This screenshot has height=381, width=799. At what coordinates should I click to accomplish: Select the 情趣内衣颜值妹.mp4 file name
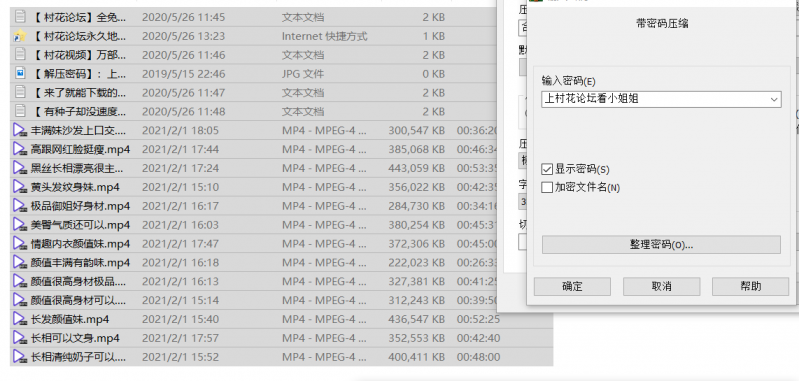(x=81, y=243)
